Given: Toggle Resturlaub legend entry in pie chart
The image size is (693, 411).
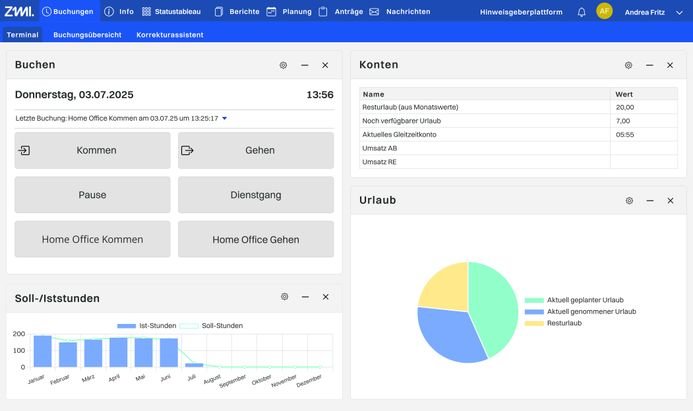Looking at the screenshot, I should (x=553, y=323).
